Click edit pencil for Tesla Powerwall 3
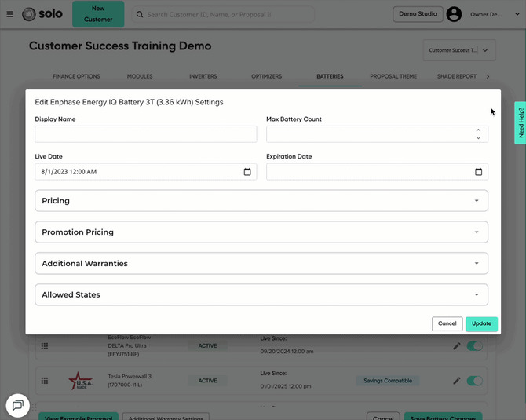This screenshot has width=526, height=420. click(x=457, y=381)
